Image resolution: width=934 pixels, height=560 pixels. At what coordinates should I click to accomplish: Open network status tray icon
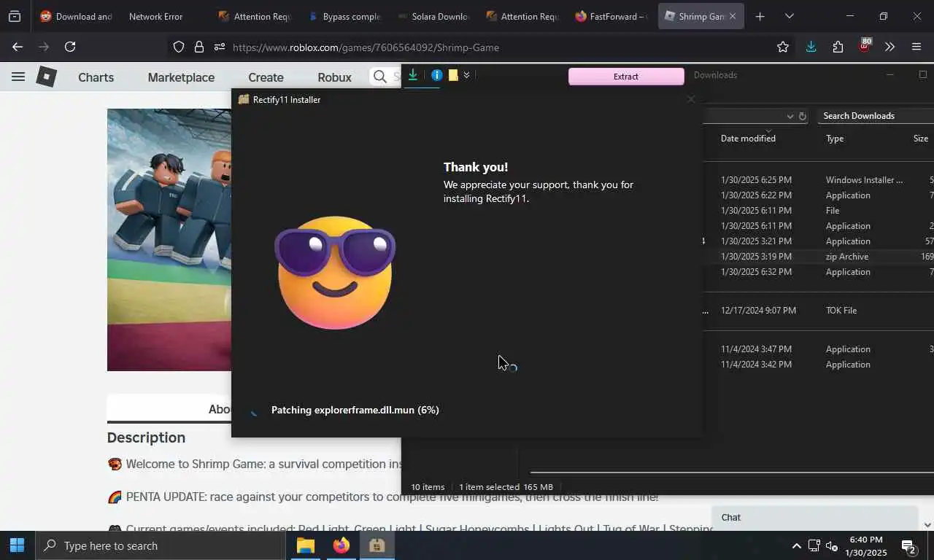tap(814, 546)
